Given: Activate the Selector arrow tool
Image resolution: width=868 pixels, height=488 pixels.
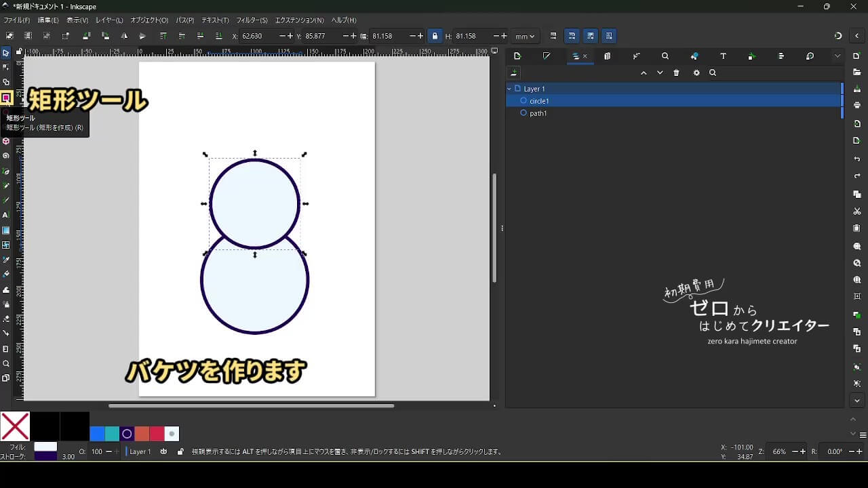Looking at the screenshot, I should point(6,52).
